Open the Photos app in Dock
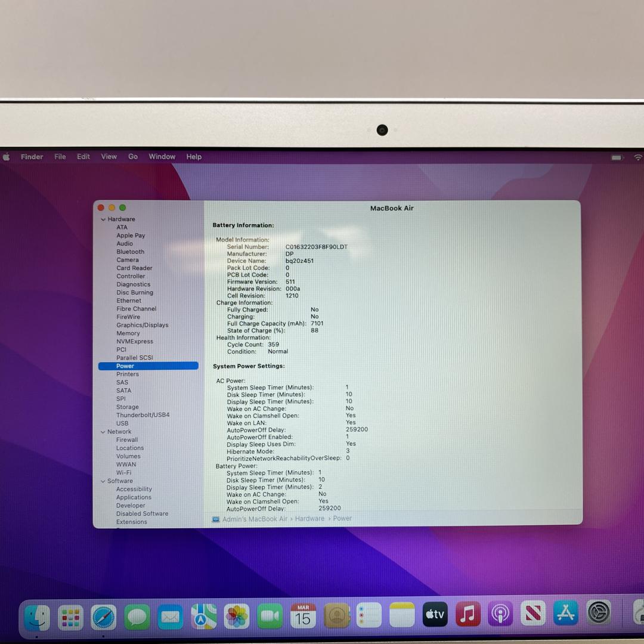 point(237,617)
